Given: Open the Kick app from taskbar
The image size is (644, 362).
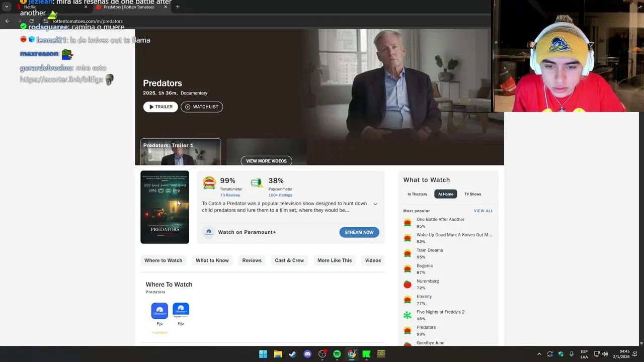Looking at the screenshot, I should coord(366,354).
